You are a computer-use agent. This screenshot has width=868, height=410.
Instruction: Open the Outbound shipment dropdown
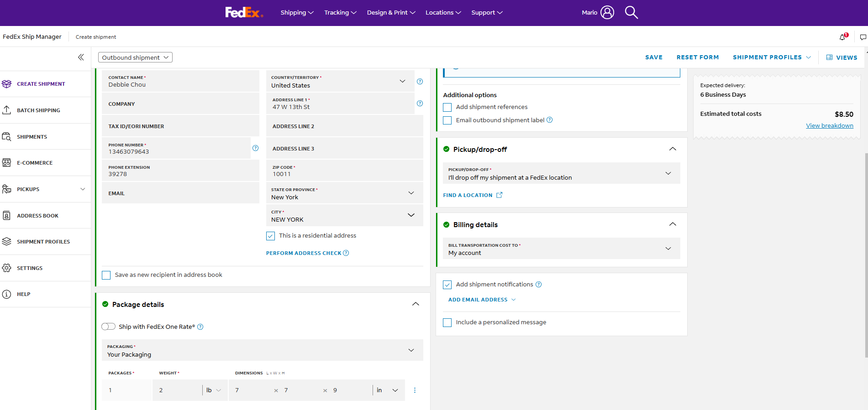pyautogui.click(x=135, y=57)
